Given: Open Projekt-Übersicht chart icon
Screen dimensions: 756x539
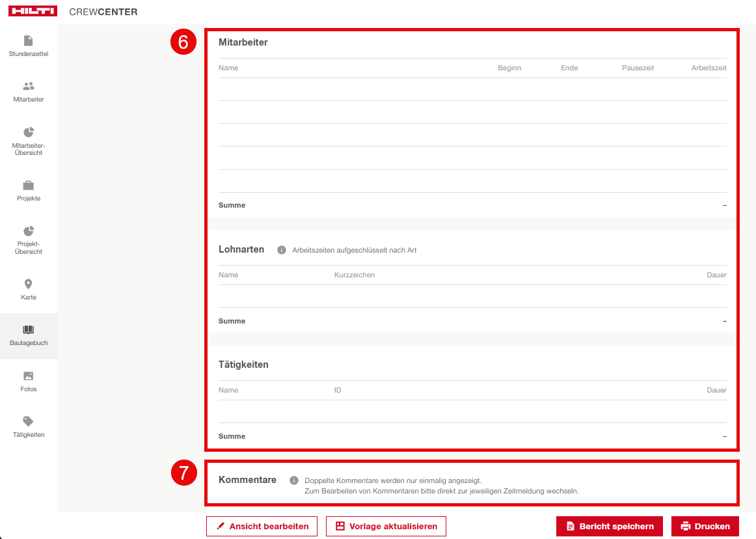Looking at the screenshot, I should [28, 231].
